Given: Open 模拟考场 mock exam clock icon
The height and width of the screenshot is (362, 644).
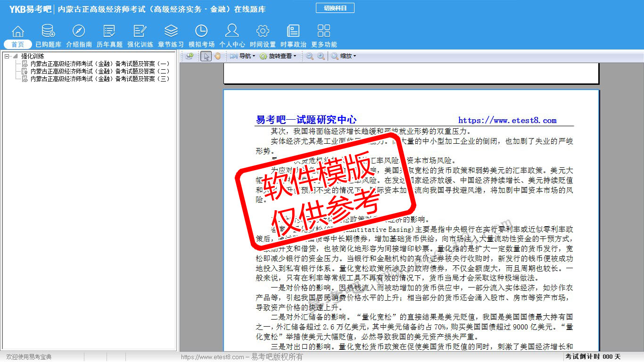Looking at the screenshot, I should pyautogui.click(x=201, y=36).
